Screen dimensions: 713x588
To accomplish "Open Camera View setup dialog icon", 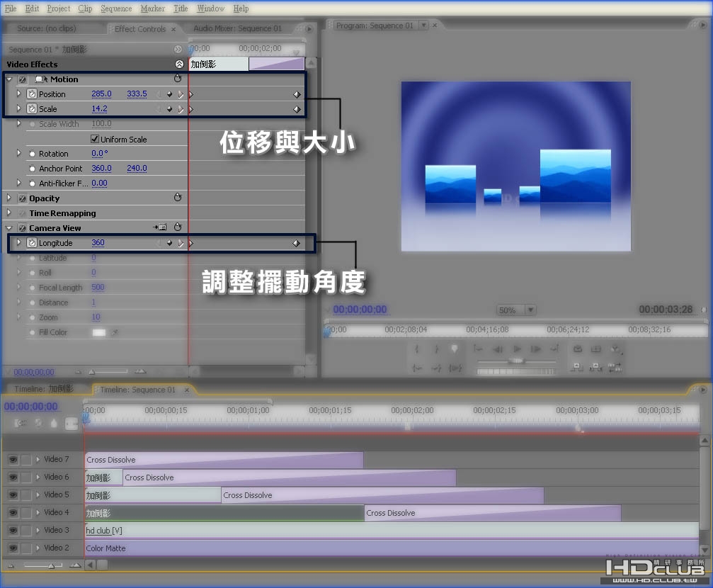I will coord(159,227).
